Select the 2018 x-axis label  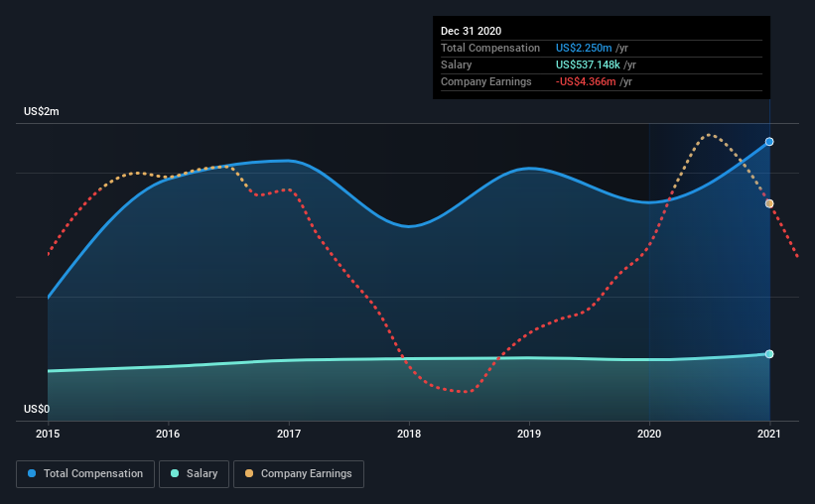(x=409, y=434)
